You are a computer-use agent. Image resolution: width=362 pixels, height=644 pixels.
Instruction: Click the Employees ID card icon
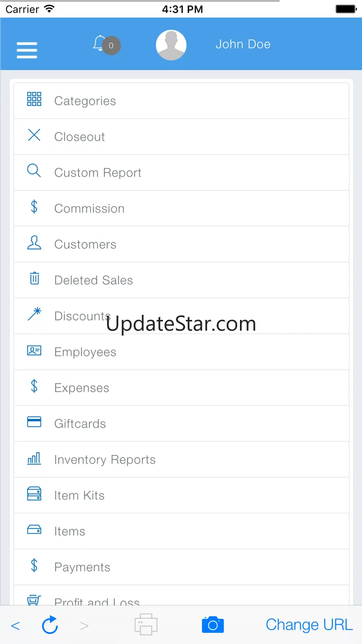(x=34, y=351)
